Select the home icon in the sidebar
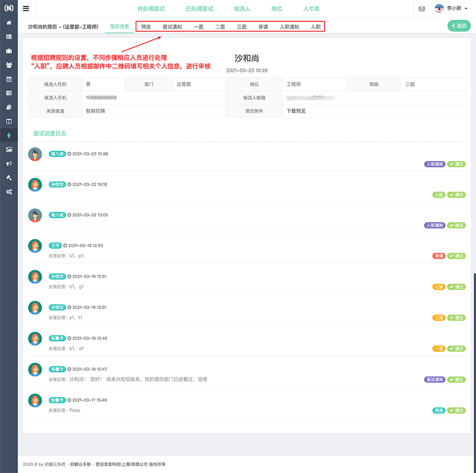Image resolution: width=476 pixels, height=473 pixels. (x=8, y=23)
